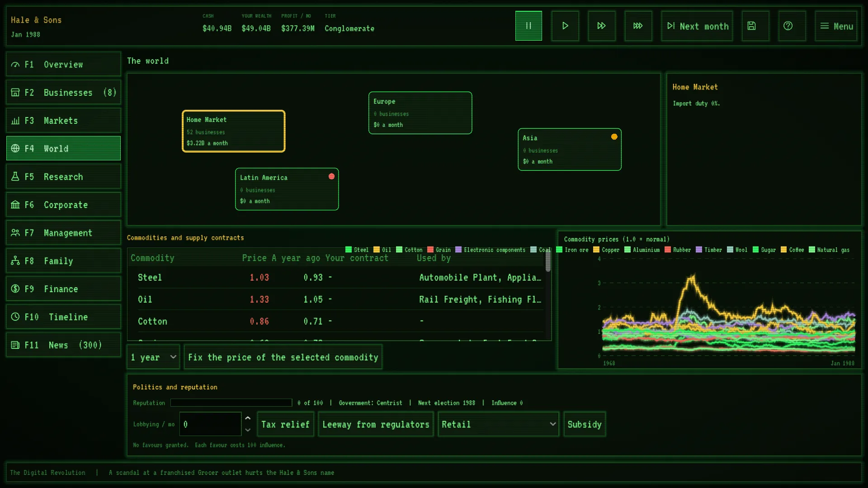Set fastest triple-arrow speed

tap(638, 26)
